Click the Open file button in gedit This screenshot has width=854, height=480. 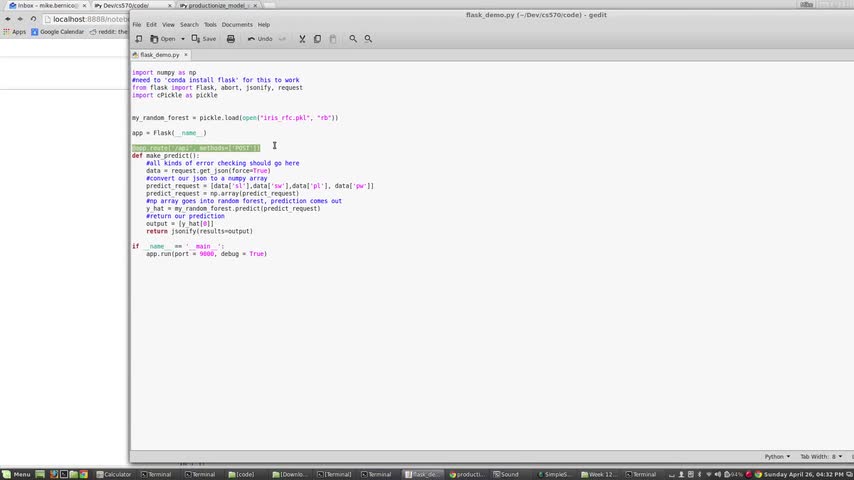(163, 39)
